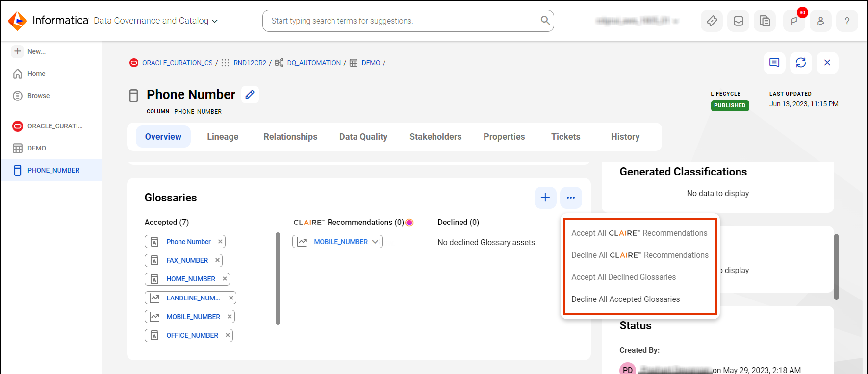Open DQ_AUTOMATION breadcrumb link
The width and height of the screenshot is (868, 374).
coord(314,63)
